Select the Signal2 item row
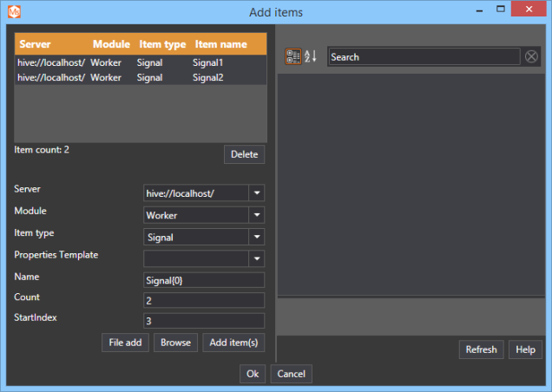The height and width of the screenshot is (392, 552). [x=140, y=77]
